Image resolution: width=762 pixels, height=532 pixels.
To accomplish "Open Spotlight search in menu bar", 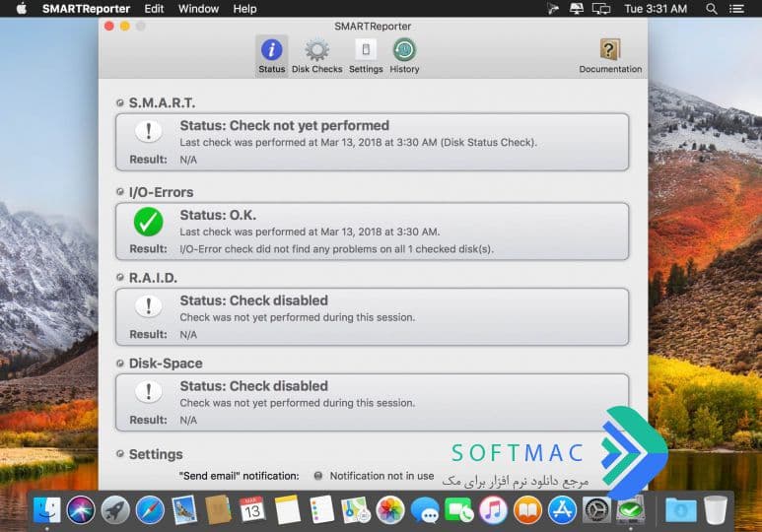I will [712, 9].
